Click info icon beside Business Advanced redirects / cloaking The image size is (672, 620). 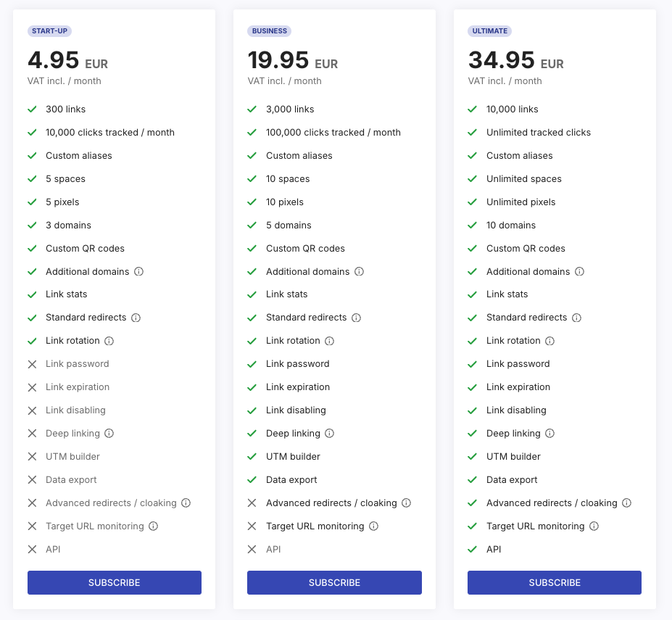point(407,503)
